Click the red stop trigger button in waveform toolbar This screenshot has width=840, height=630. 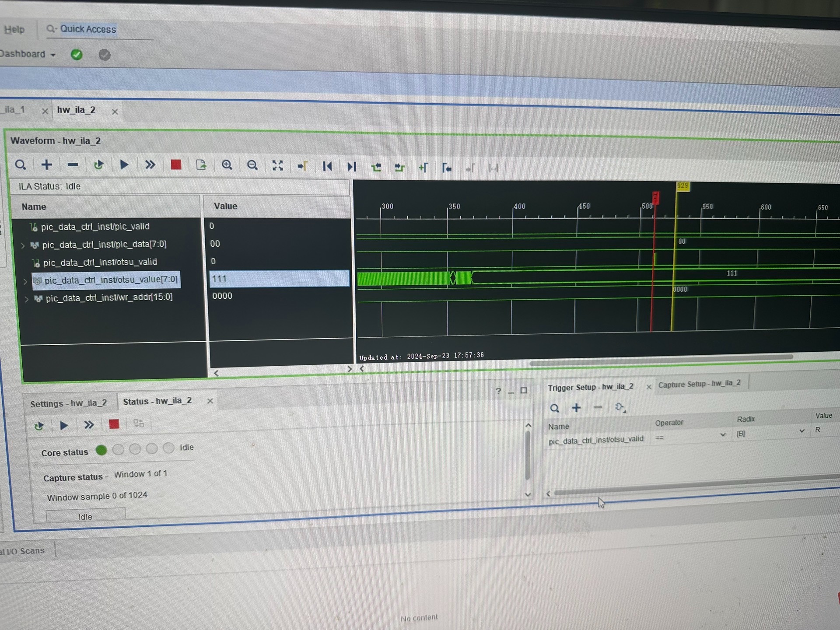click(176, 165)
